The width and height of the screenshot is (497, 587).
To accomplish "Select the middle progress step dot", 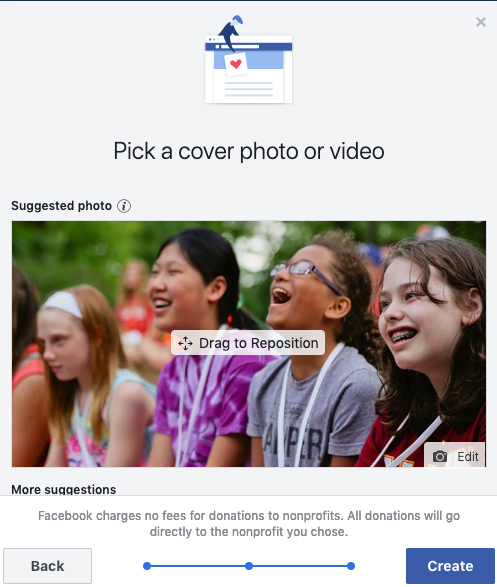I will [x=249, y=566].
